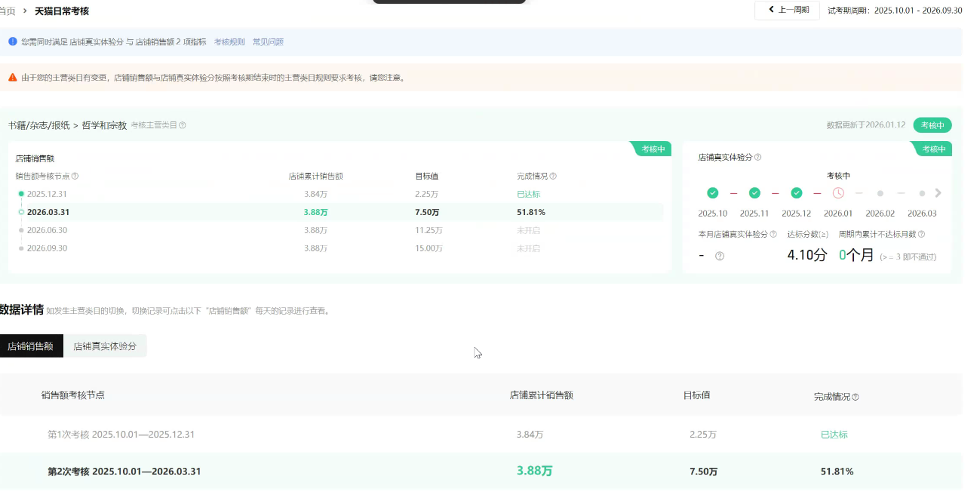The width and height of the screenshot is (980, 501).
Task: Click the 2025.11 green checkmark icon
Action: (x=754, y=193)
